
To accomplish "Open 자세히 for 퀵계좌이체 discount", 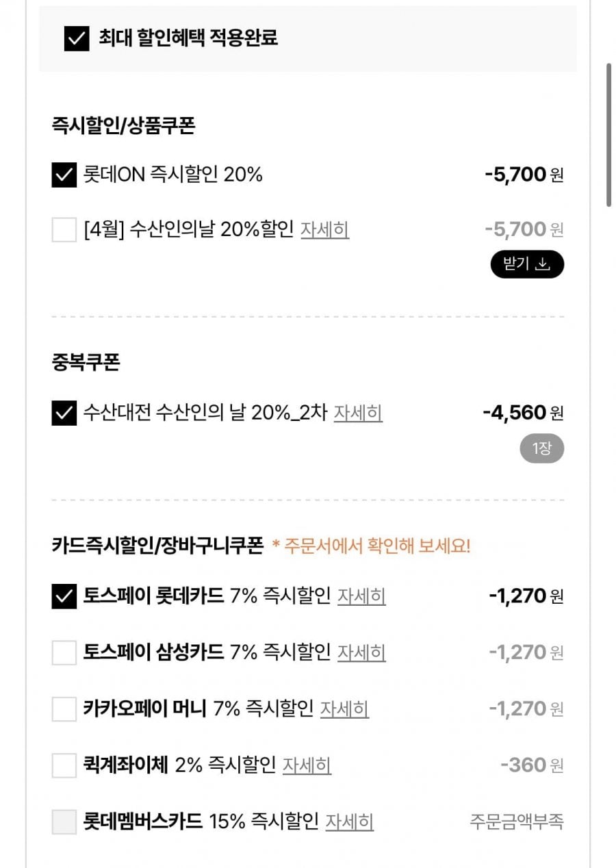I will [x=307, y=765].
